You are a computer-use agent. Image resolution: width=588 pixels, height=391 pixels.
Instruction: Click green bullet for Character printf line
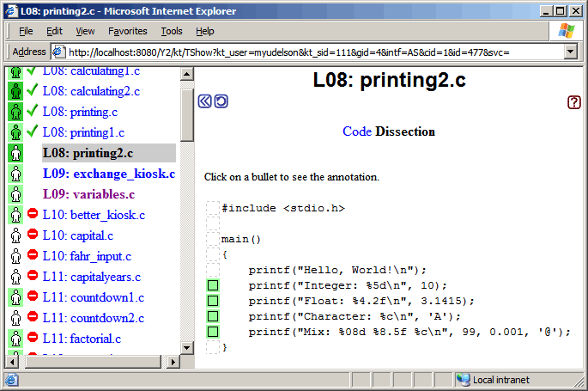(213, 316)
